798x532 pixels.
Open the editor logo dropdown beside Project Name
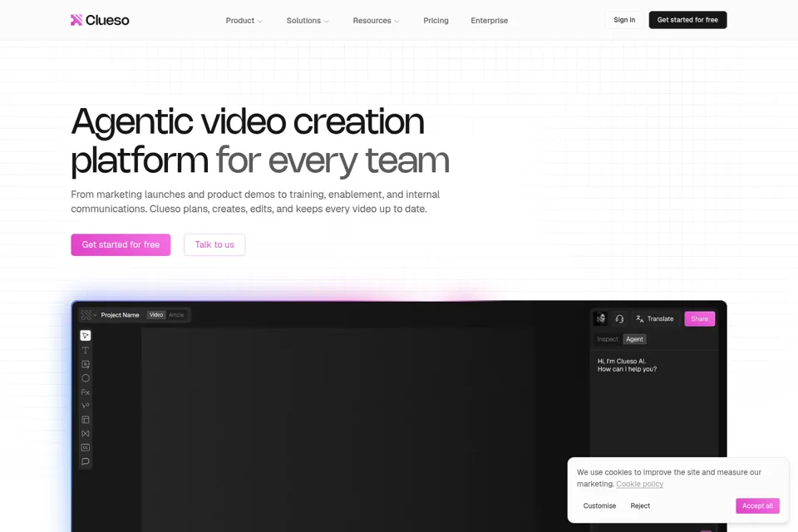pyautogui.click(x=89, y=315)
